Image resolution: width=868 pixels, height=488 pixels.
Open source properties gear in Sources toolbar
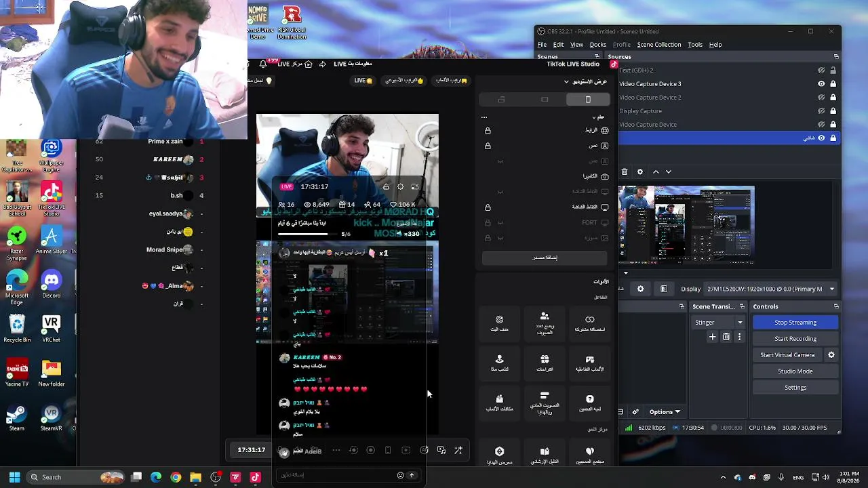[x=639, y=172]
